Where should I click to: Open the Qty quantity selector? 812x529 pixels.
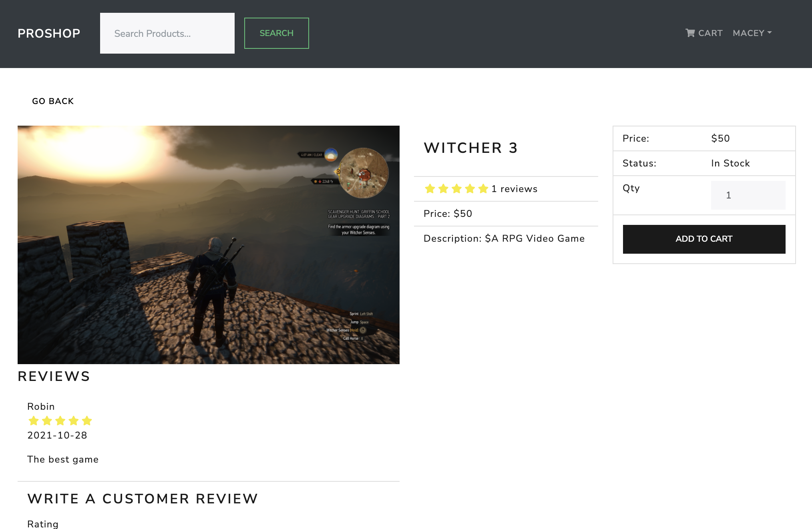748,195
